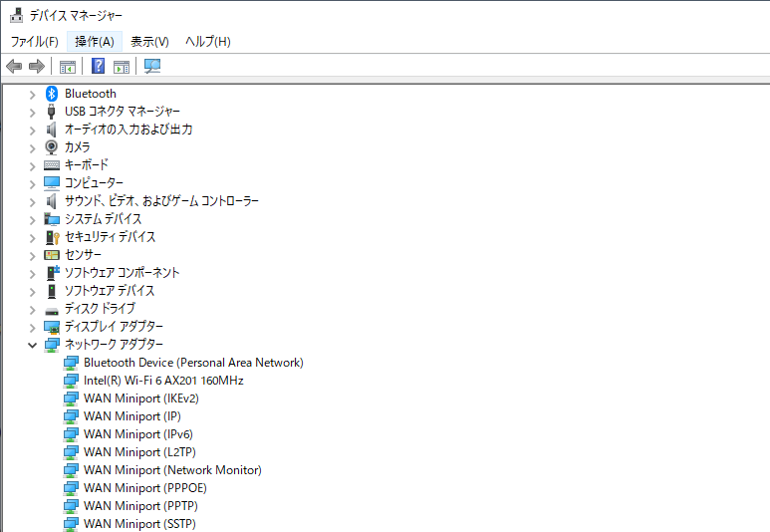This screenshot has width=770, height=532.
Task: Click the keyboard icon beside キーボード
Action: [x=52, y=165]
